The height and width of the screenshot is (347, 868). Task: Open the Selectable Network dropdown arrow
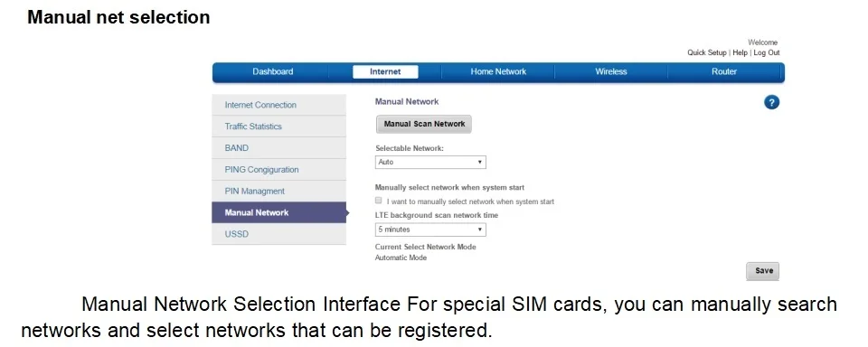point(480,162)
